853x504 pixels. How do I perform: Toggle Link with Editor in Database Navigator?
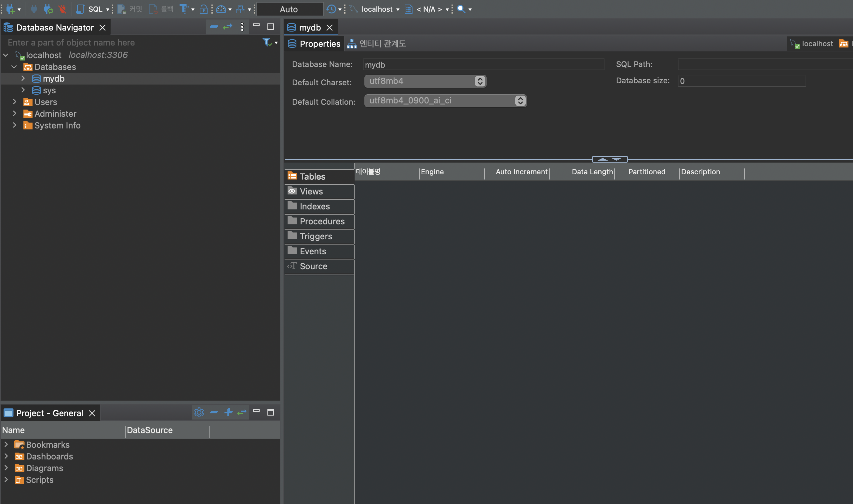[x=228, y=27]
